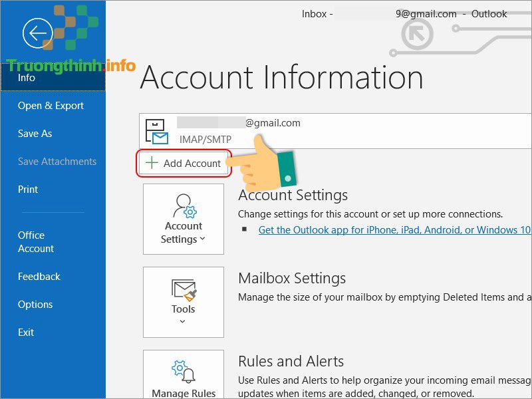The height and width of the screenshot is (399, 532).
Task: Expand the Tools dropdown button
Action: pyautogui.click(x=184, y=303)
